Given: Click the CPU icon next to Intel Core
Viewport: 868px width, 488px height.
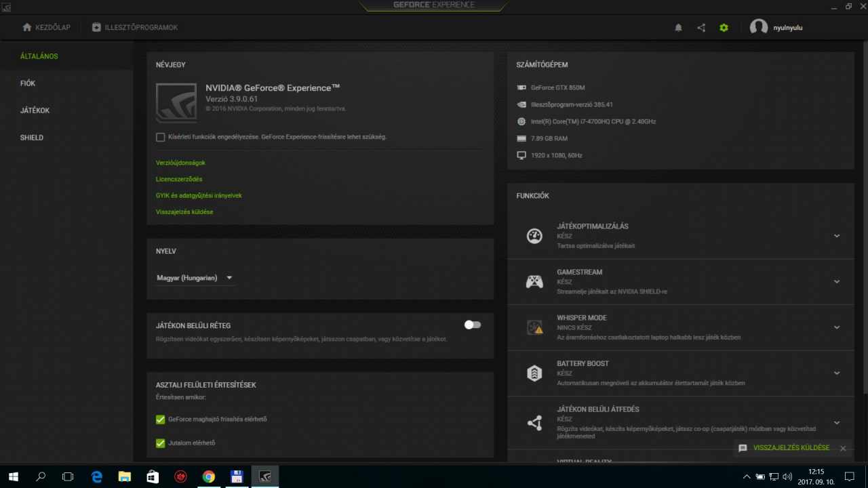Looking at the screenshot, I should [521, 121].
